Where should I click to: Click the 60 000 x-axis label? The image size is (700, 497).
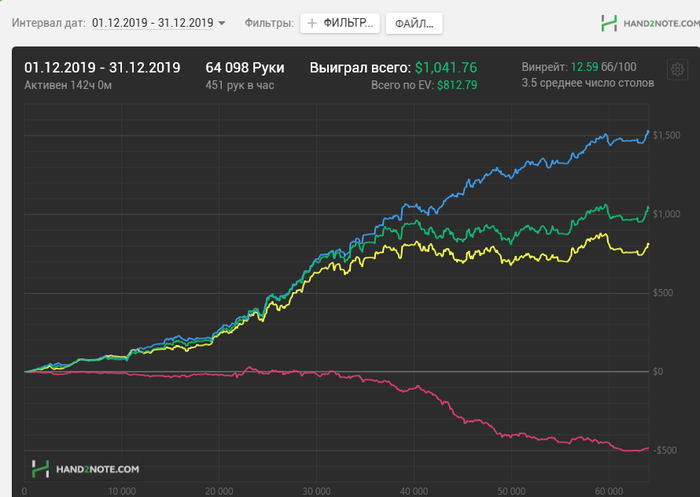(x=608, y=491)
